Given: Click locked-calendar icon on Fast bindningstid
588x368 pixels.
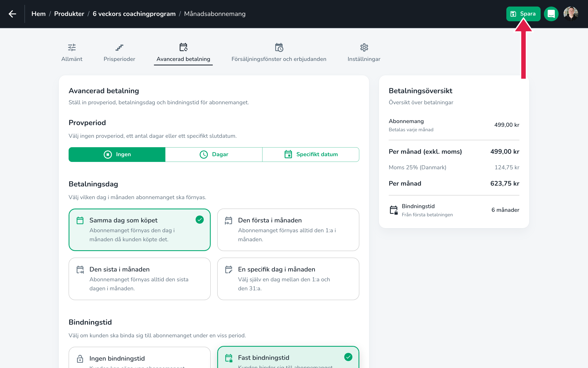Looking at the screenshot, I should point(229,358).
